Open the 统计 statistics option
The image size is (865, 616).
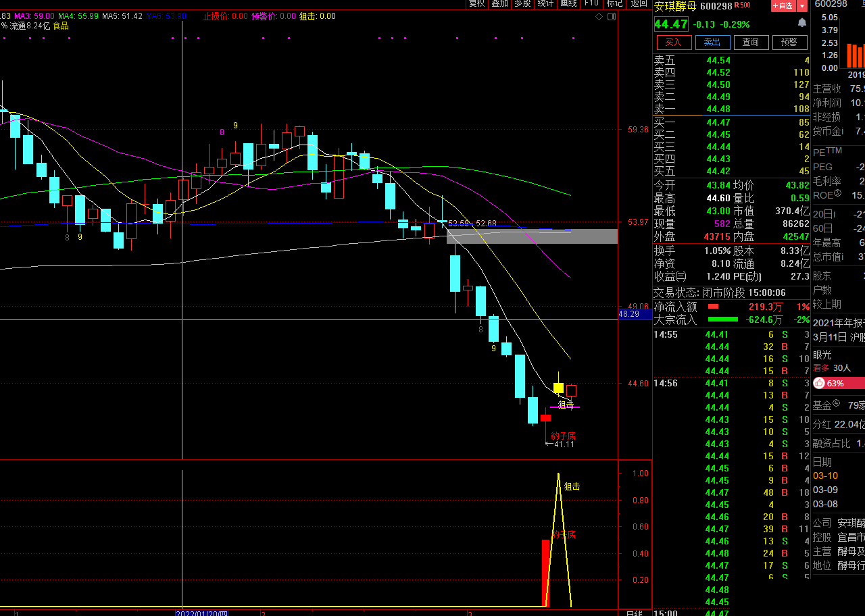[545, 4]
